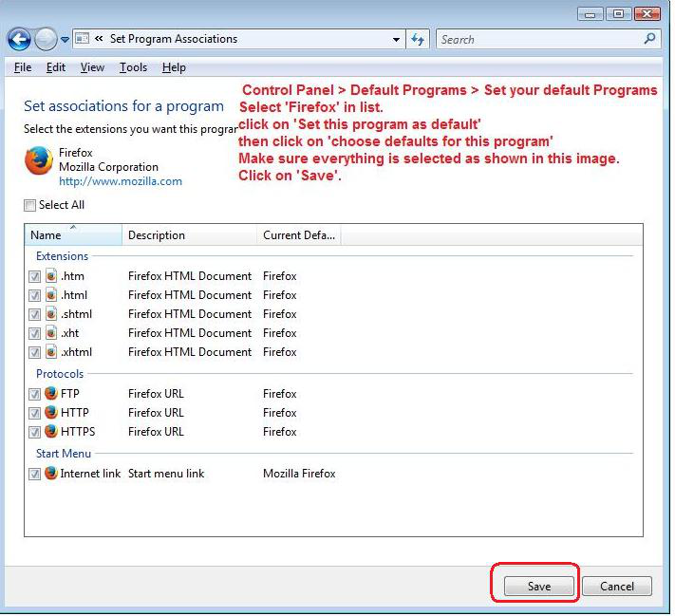
Task: Click the .html file icon
Action: pyautogui.click(x=51, y=295)
